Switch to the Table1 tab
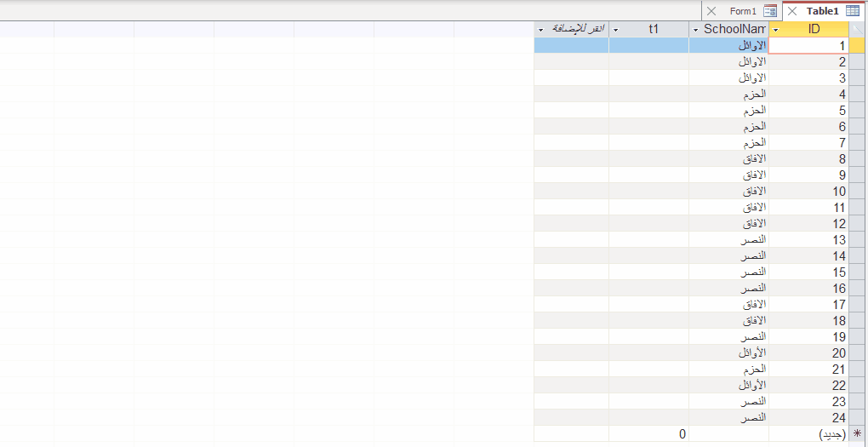 (822, 11)
